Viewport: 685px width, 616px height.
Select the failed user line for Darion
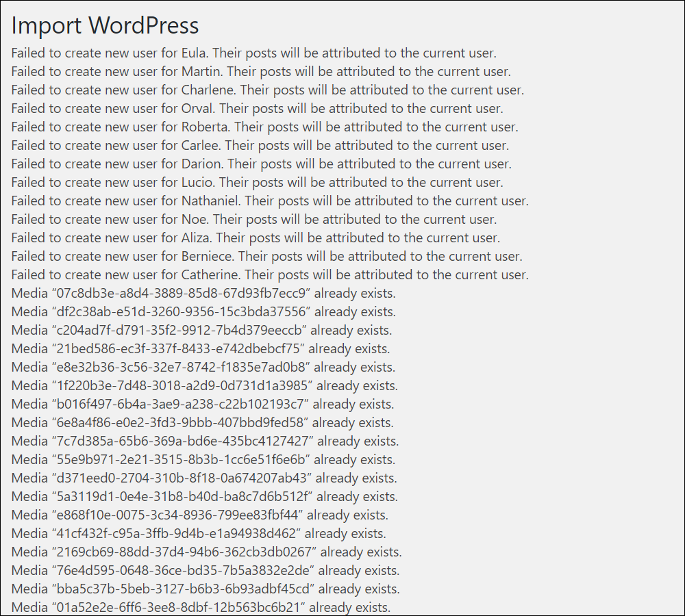point(262,164)
